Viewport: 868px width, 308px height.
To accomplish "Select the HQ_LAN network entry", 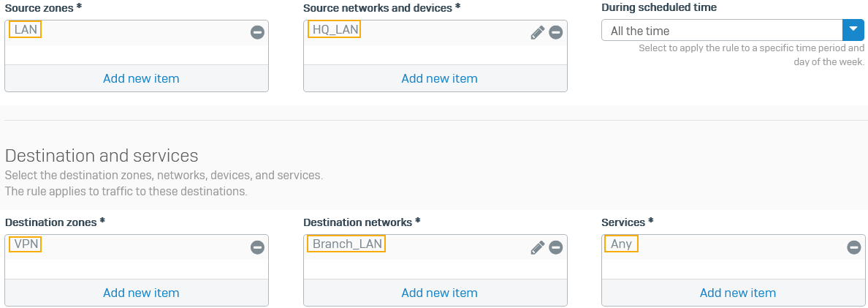I will 334,29.
